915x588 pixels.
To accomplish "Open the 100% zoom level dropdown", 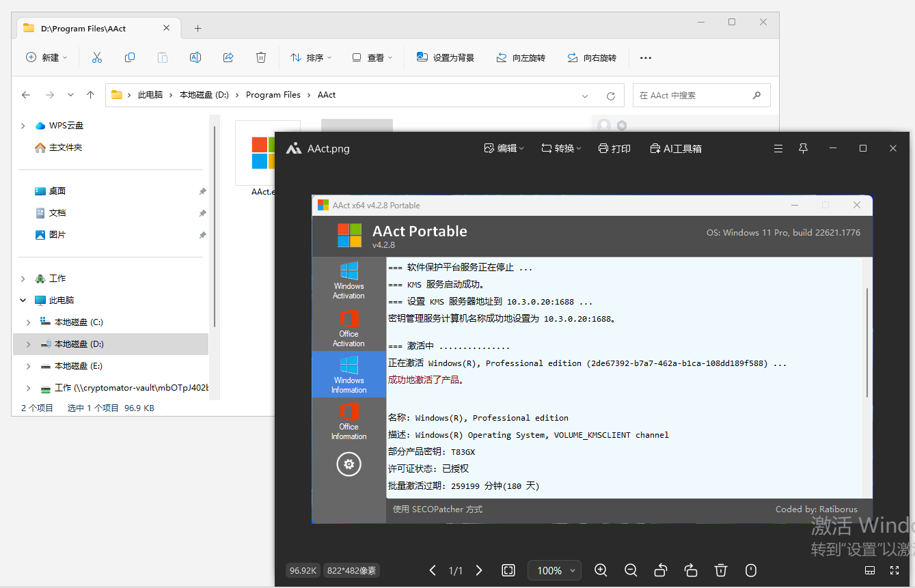I will (x=554, y=570).
